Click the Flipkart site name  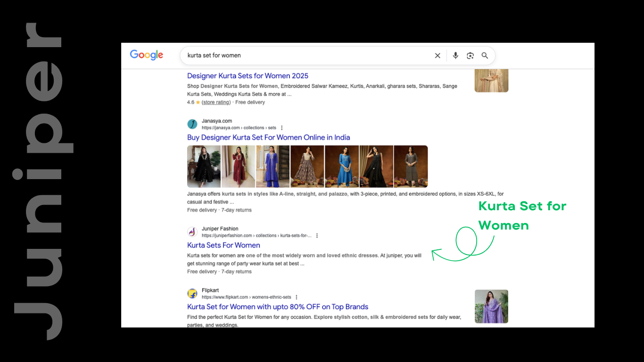210,290
